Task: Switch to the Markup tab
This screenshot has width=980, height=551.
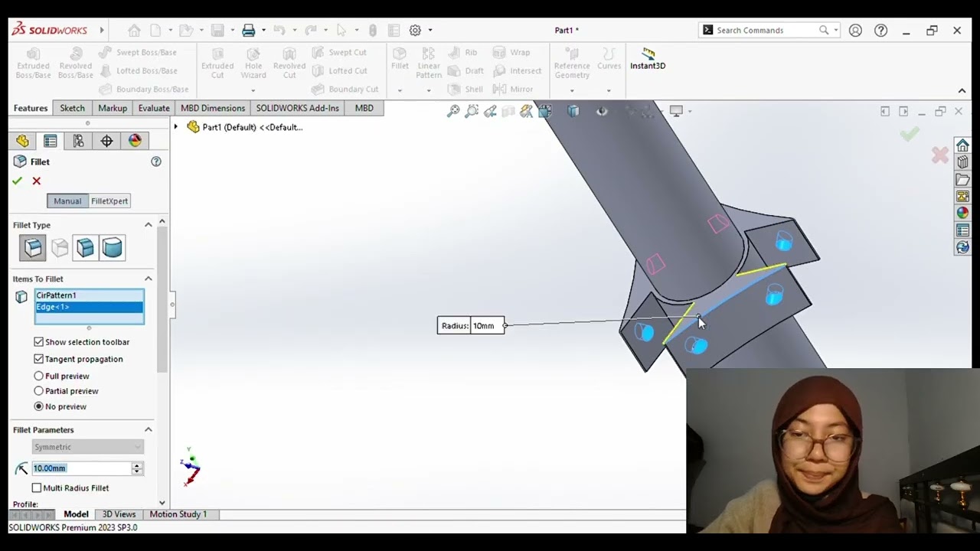Action: point(113,108)
